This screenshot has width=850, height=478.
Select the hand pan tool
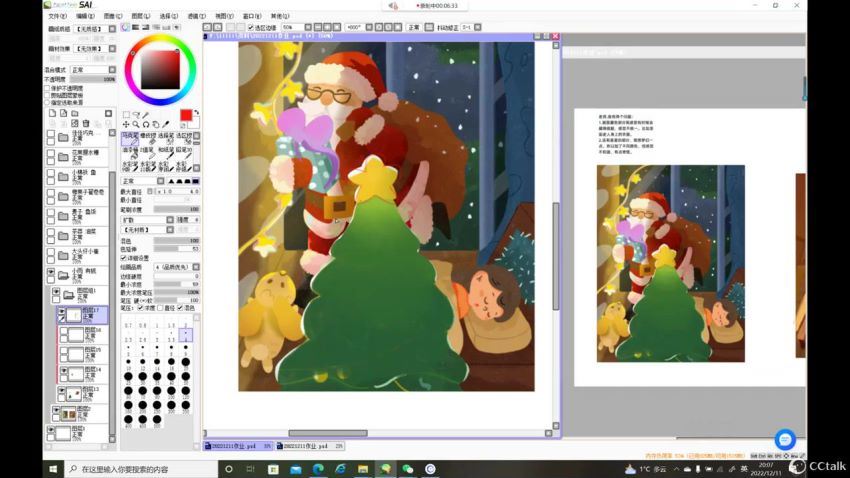(x=156, y=125)
